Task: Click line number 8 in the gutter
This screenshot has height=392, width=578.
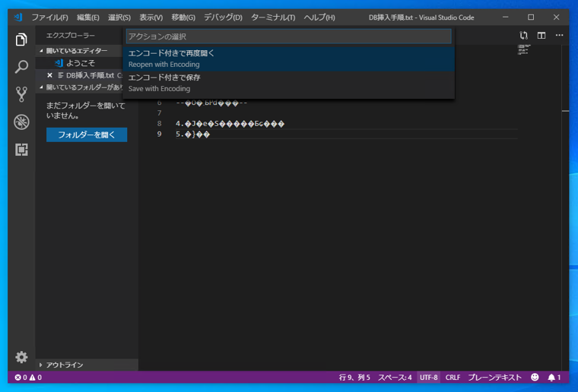Action: [x=159, y=123]
